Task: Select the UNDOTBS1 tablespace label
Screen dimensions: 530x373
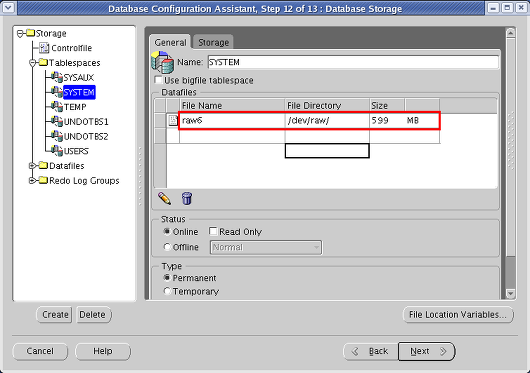Action: coord(86,122)
